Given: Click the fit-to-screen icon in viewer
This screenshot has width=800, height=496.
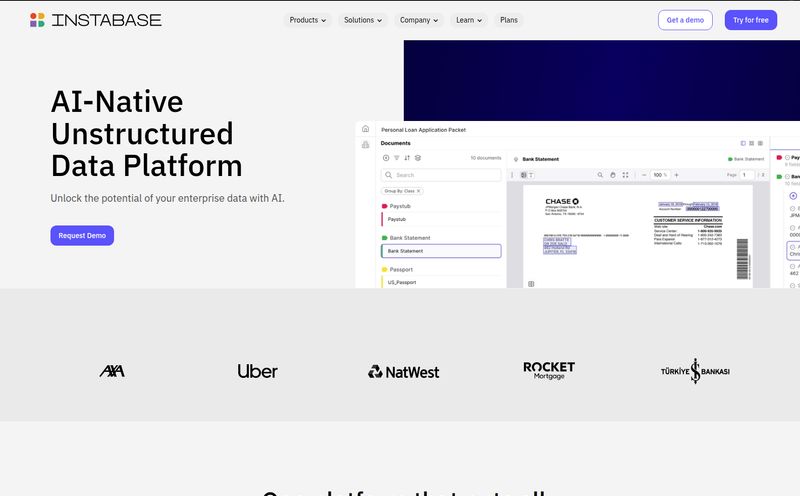Looking at the screenshot, I should (x=626, y=175).
